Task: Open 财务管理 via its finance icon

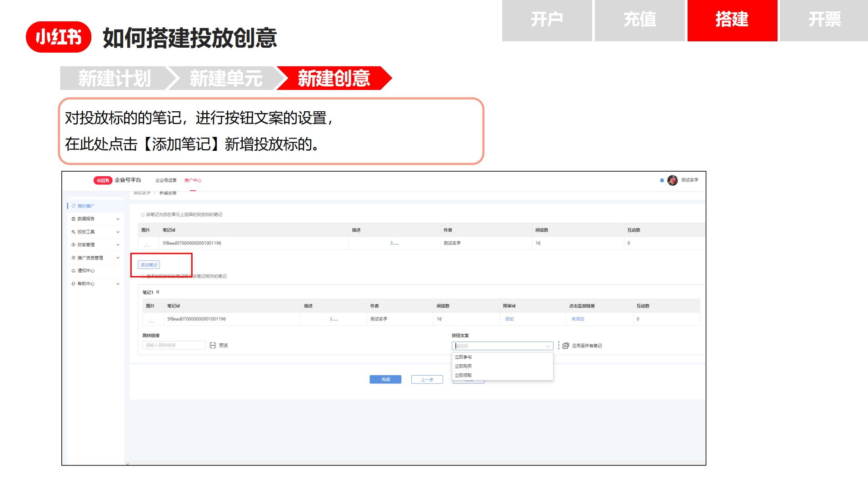Action: [73, 244]
